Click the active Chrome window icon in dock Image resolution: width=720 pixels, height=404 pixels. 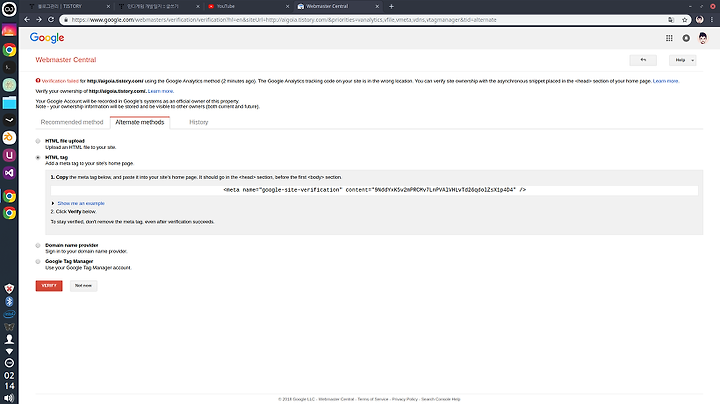coord(9,196)
